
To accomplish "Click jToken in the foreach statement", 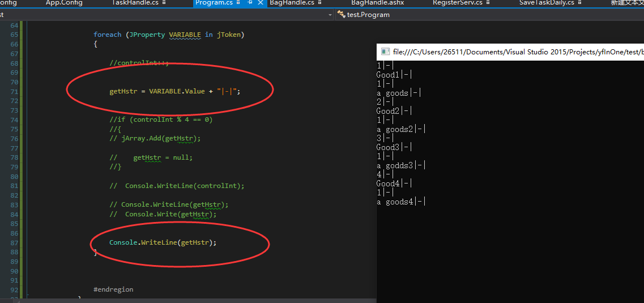I will pyautogui.click(x=229, y=35).
